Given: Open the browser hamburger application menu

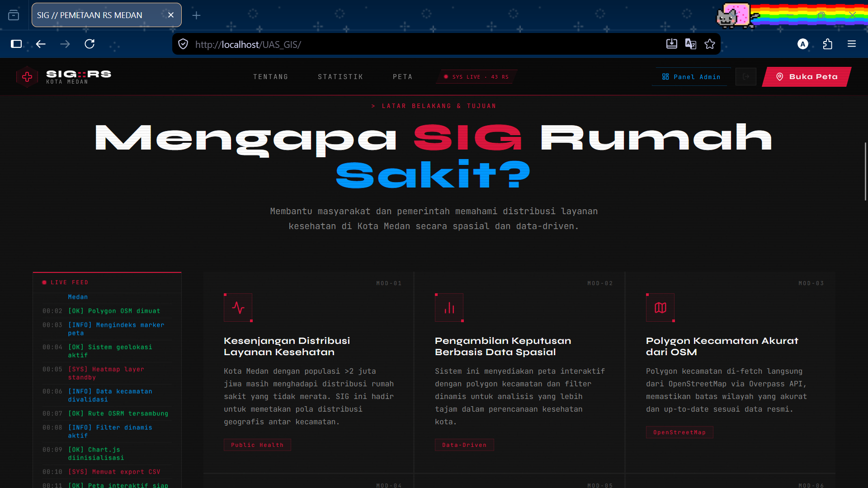Looking at the screenshot, I should click(x=852, y=44).
